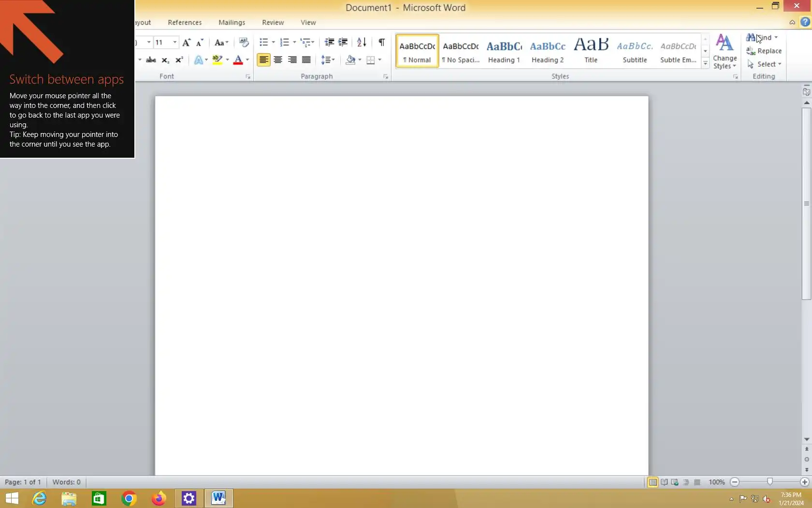Zoom out with the minus button

pyautogui.click(x=735, y=482)
